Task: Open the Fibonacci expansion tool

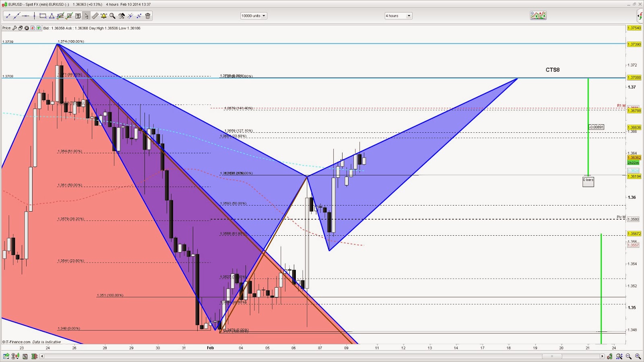Action: tap(69, 16)
